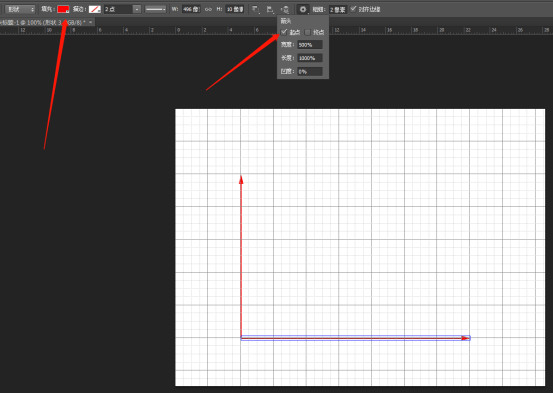The width and height of the screenshot is (553, 394).
Task: Click the link width and height icon
Action: (208, 10)
